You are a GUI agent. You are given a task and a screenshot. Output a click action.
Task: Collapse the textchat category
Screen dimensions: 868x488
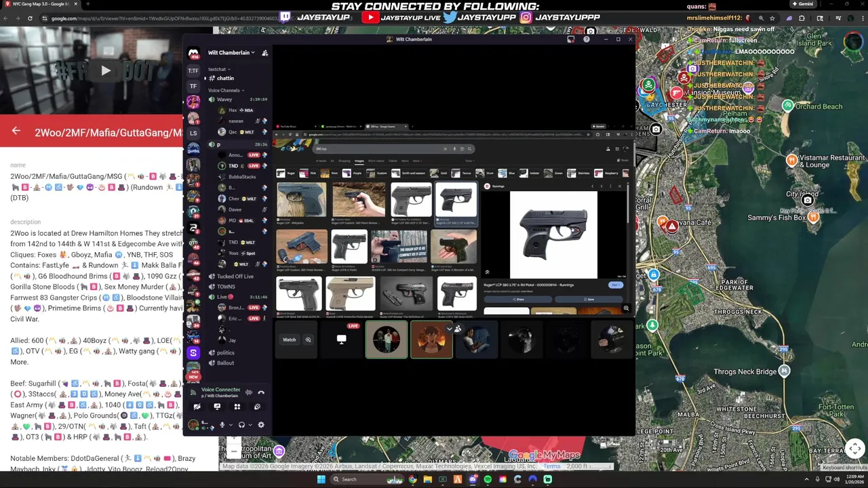click(x=219, y=69)
